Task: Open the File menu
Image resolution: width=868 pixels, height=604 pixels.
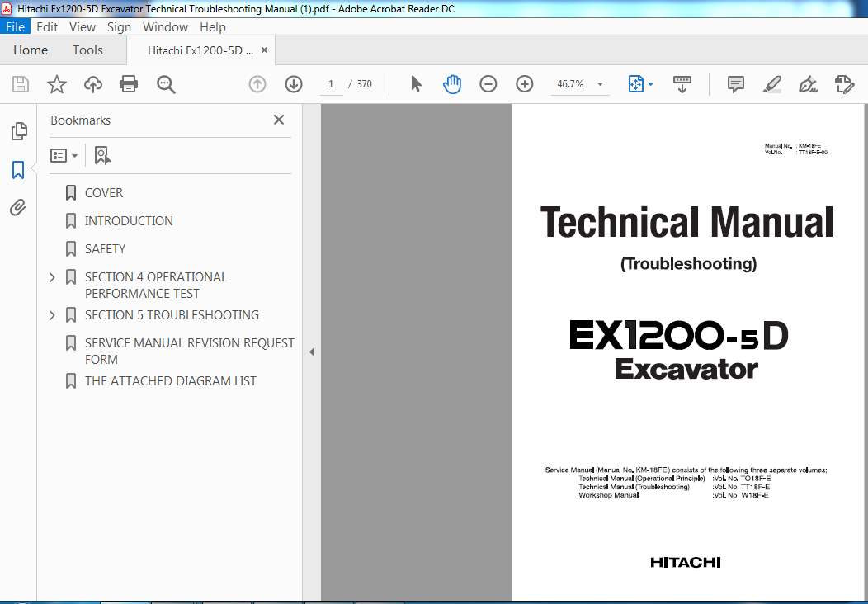Action: pyautogui.click(x=15, y=26)
